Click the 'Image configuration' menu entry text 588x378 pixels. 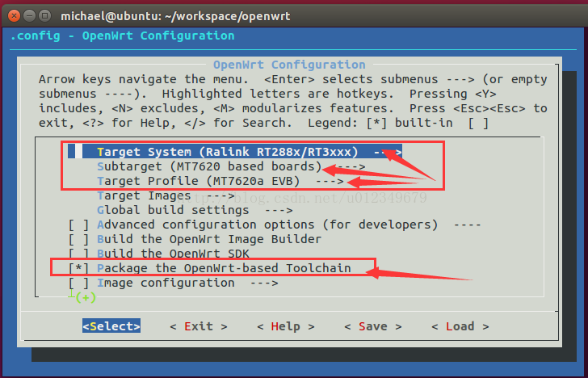click(166, 283)
